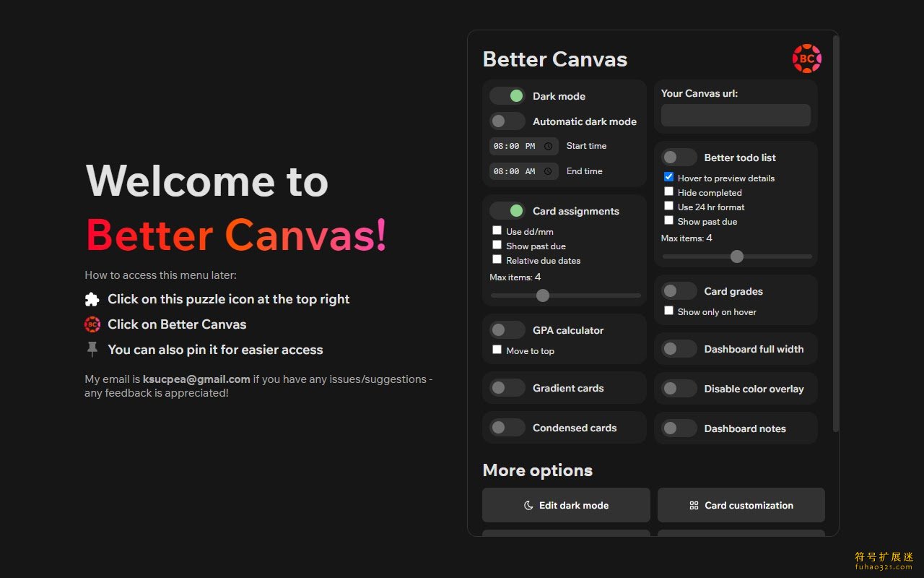Check Use dd/mm checkbox
Screen dimensions: 924x578
click(497, 230)
